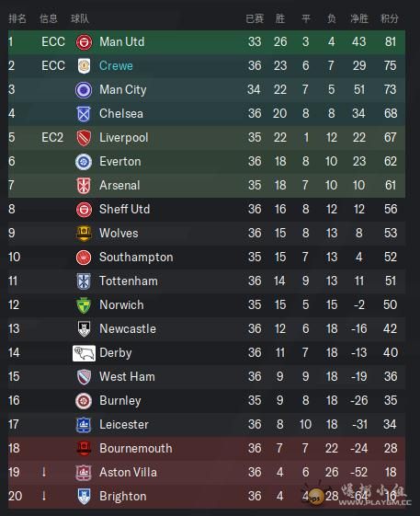Click the ECC info tag for Man Utd
The width and height of the screenshot is (420, 516).
(53, 42)
